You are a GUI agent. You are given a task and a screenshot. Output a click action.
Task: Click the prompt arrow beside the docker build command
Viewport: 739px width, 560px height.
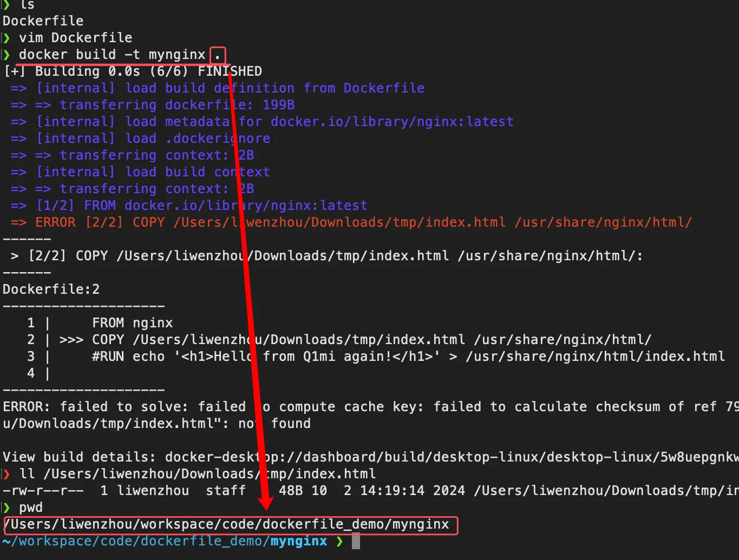pos(5,54)
